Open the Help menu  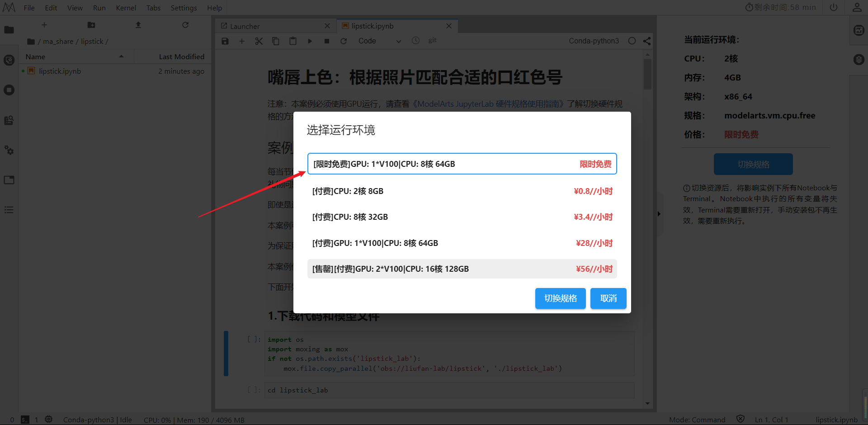coord(214,8)
